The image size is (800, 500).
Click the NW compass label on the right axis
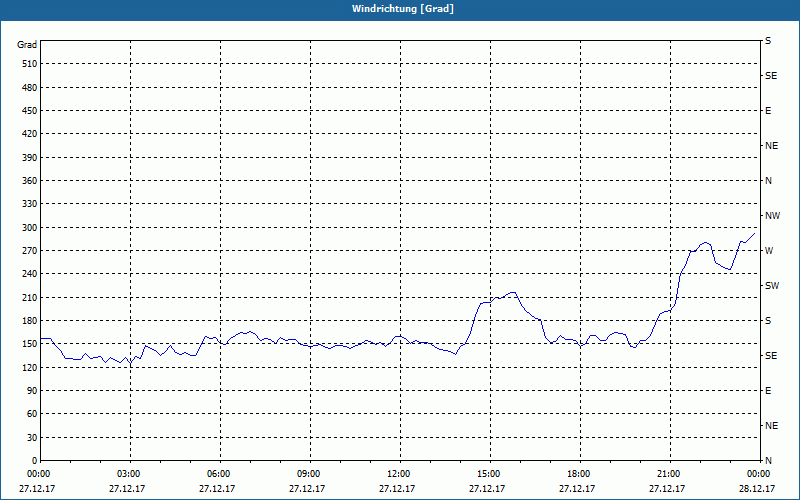[773, 216]
